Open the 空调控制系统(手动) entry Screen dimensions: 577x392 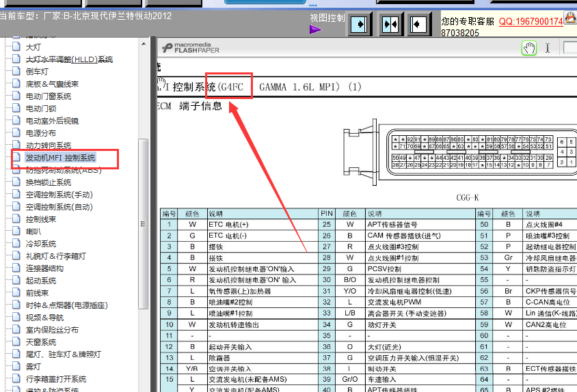(59, 195)
